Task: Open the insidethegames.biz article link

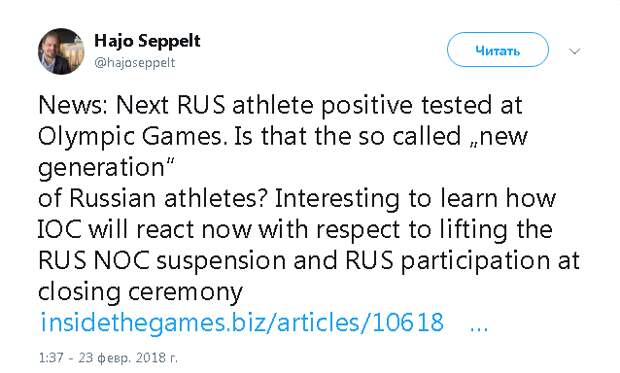Action: (x=242, y=322)
